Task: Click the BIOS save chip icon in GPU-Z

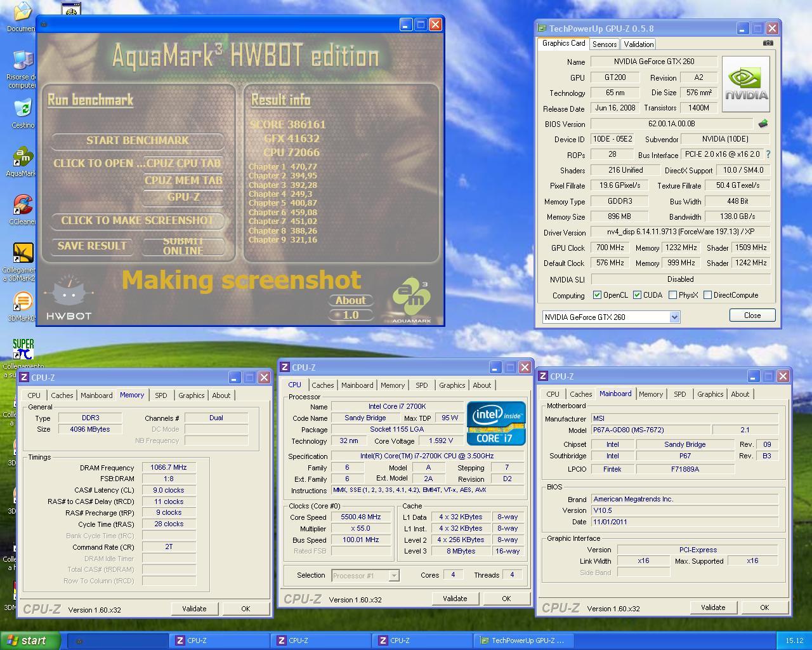Action: (x=763, y=124)
